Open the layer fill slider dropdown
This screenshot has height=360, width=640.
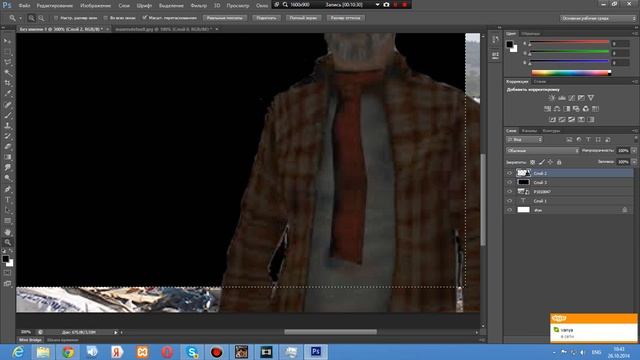click(634, 162)
